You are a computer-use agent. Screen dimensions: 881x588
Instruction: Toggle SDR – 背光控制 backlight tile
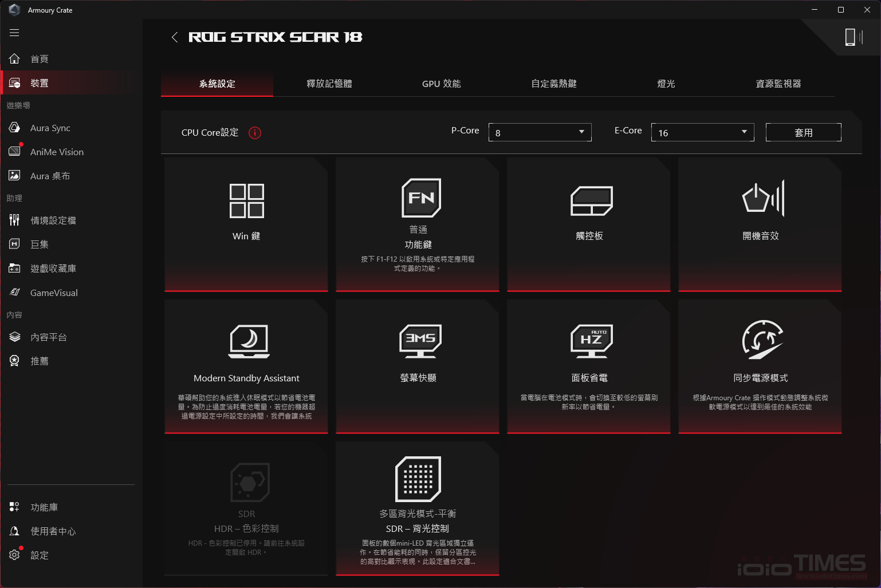[418, 508]
